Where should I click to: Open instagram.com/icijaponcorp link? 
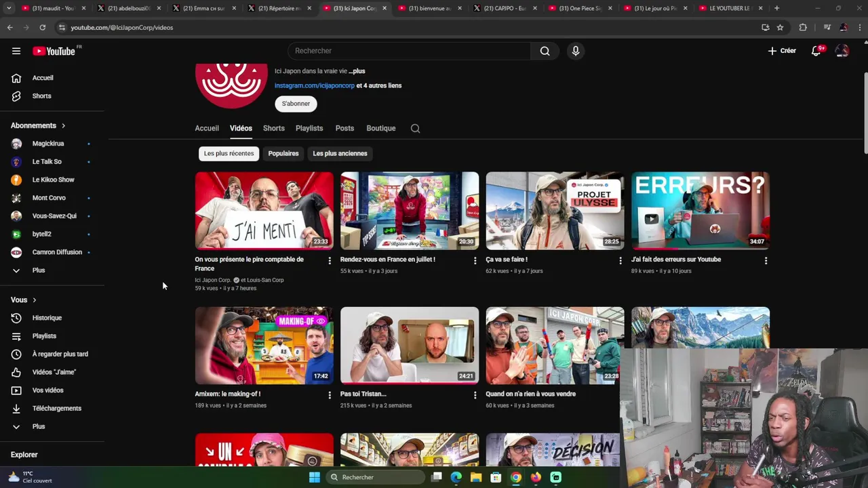(x=315, y=86)
